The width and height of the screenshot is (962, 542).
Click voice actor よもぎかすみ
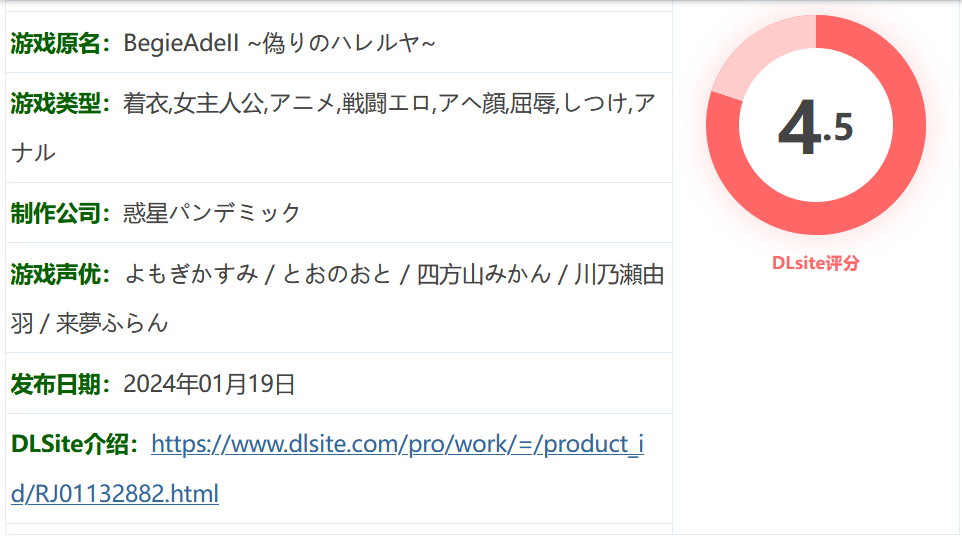tap(191, 274)
